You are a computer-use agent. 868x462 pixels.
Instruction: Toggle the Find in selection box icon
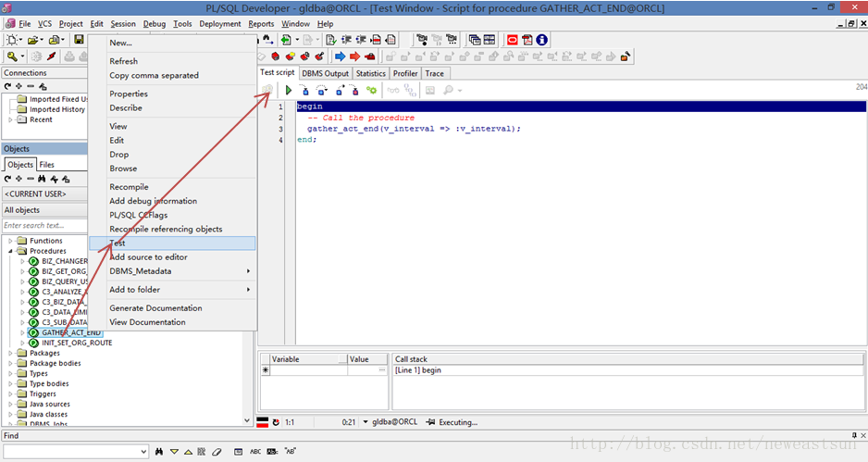point(238,452)
